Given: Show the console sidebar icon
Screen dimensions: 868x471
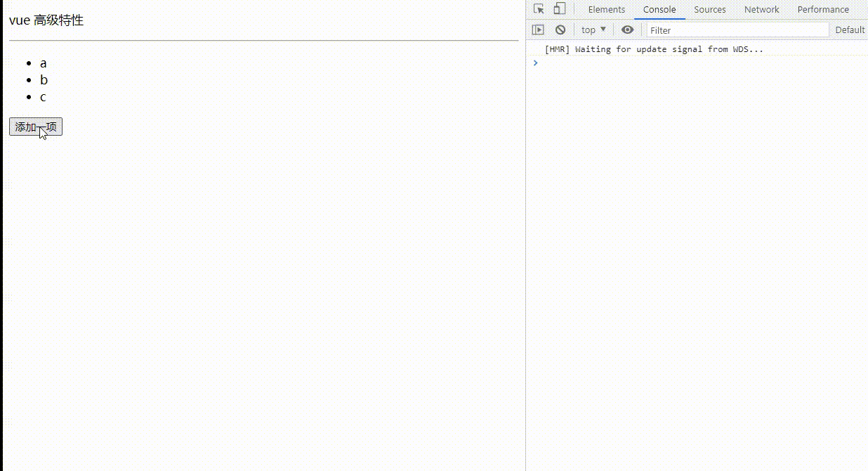Looking at the screenshot, I should click(538, 30).
